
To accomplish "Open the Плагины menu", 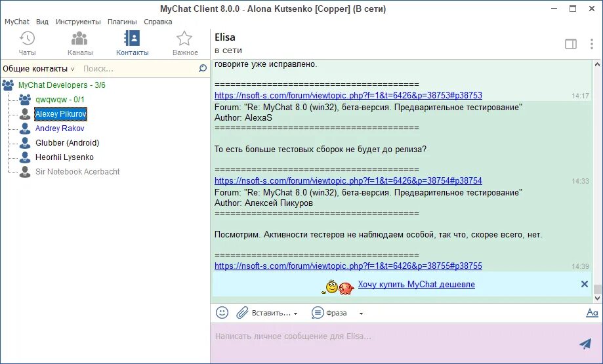I will click(122, 22).
